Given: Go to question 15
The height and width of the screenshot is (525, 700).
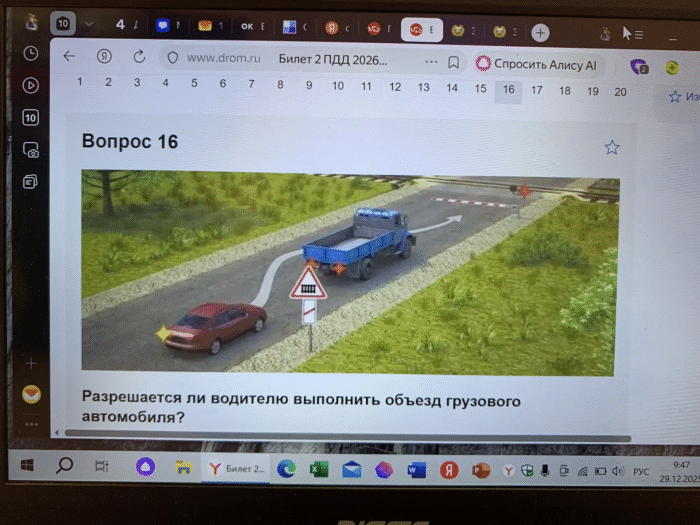Looking at the screenshot, I should pyautogui.click(x=480, y=88).
